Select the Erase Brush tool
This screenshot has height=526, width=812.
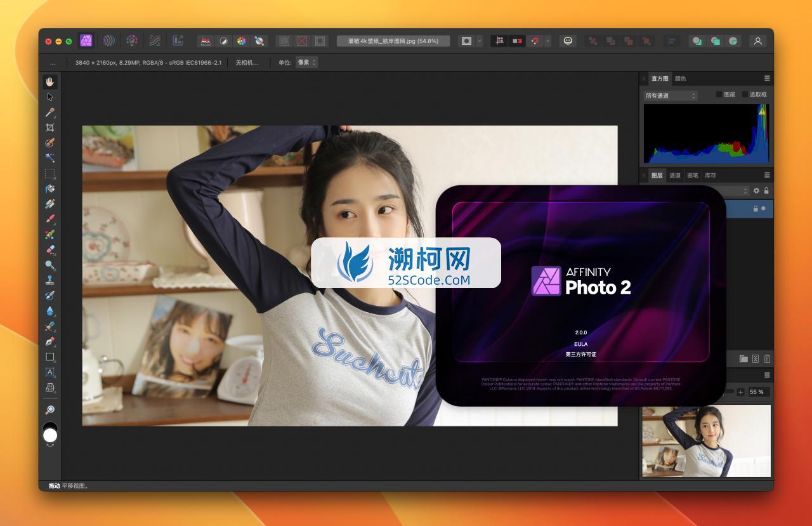pos(50,250)
